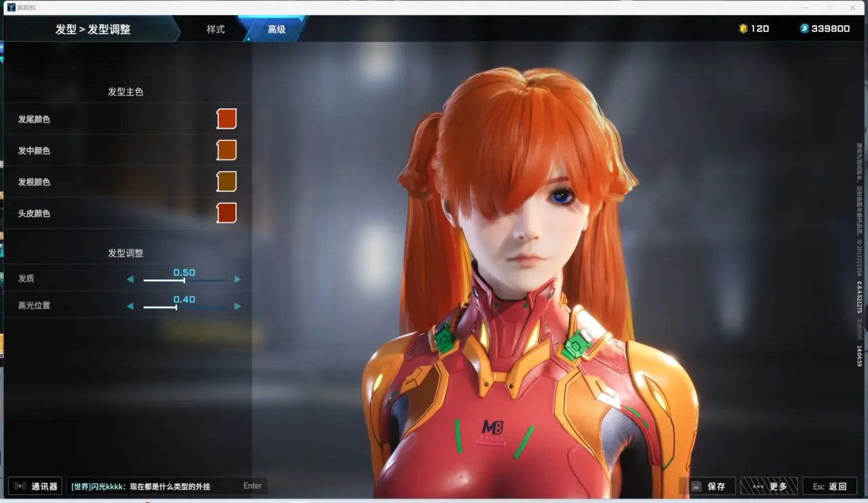Click the 保存 save button
The height and width of the screenshot is (503, 868).
(x=707, y=486)
